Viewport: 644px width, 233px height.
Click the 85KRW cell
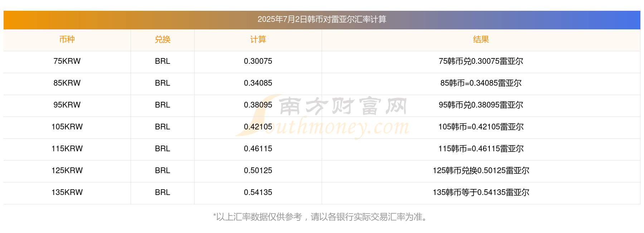click(67, 83)
